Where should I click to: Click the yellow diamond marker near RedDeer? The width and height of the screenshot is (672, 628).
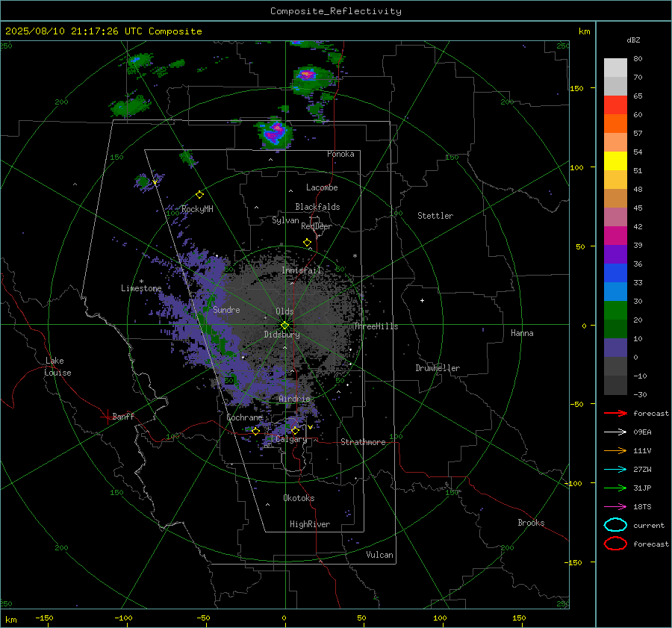coord(307,243)
